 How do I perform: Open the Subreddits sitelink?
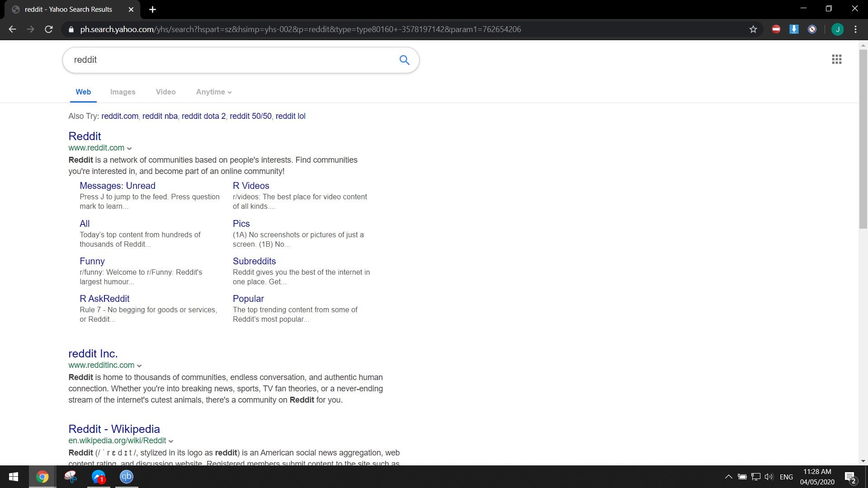[254, 261]
